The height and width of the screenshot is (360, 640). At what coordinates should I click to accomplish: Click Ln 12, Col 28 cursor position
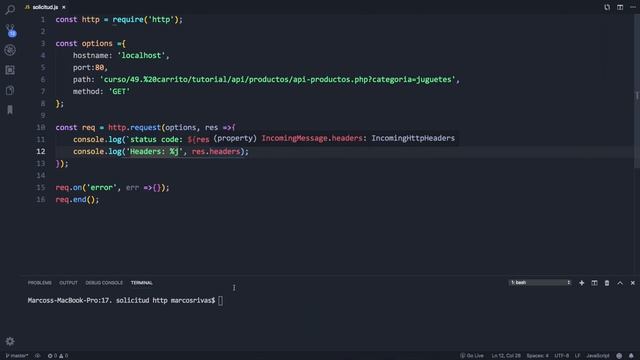(506, 356)
